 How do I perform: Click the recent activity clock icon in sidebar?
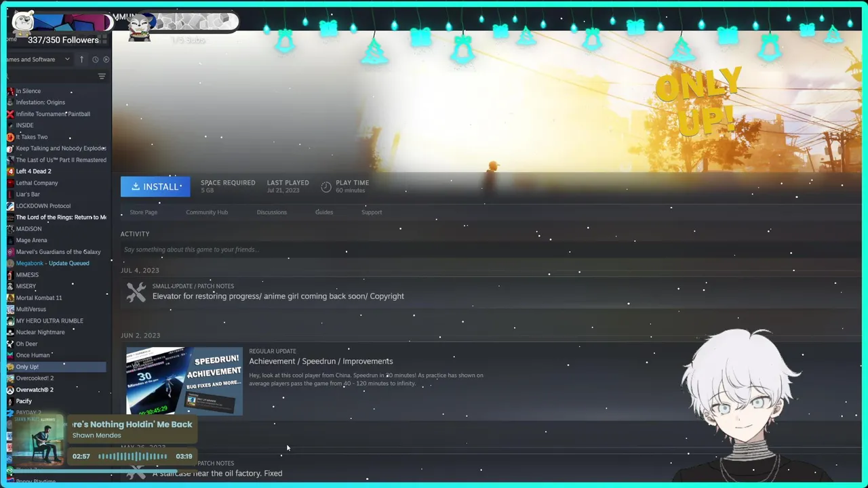pos(95,59)
